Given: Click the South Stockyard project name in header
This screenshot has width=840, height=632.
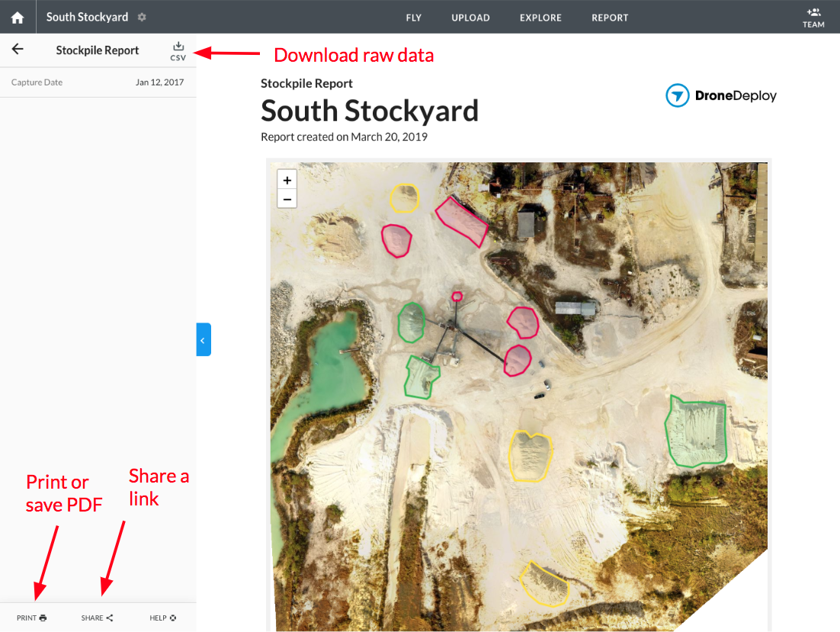Looking at the screenshot, I should tap(88, 17).
